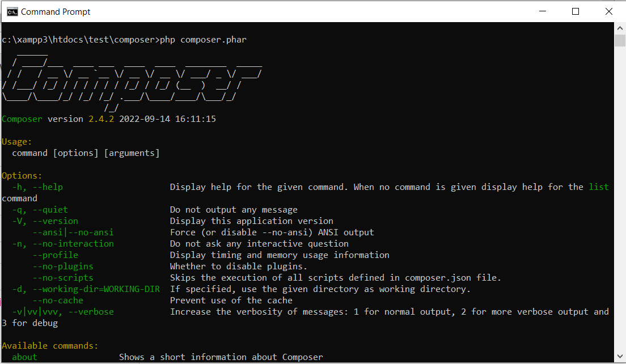The image size is (626, 364).
Task: Click 'Display this application version' description
Action: tap(252, 221)
